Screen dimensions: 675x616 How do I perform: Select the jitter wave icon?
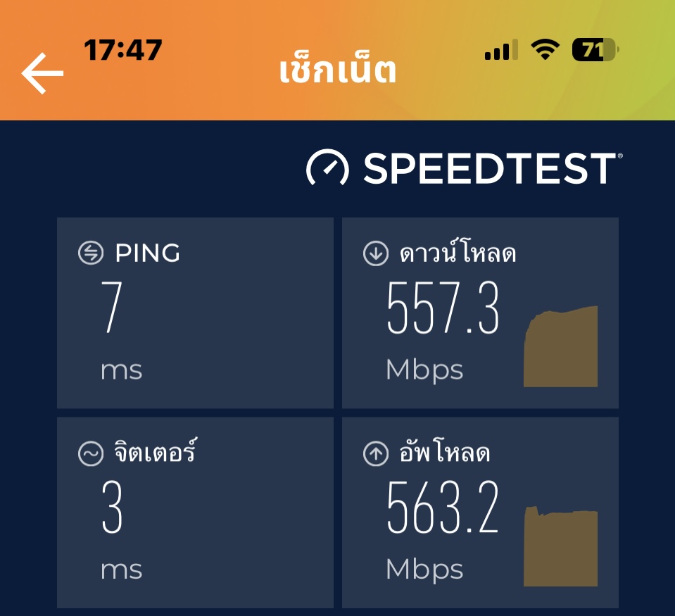[x=91, y=453]
